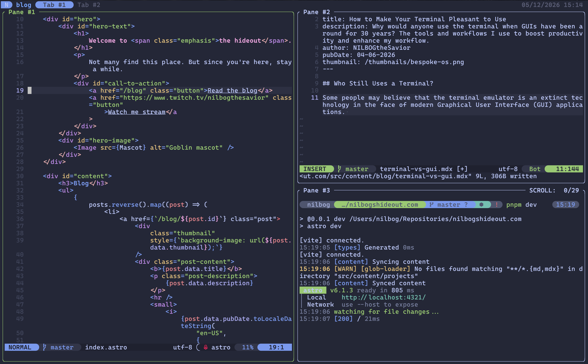Focus the "Pane #1" title
The height and width of the screenshot is (364, 588).
[22, 12]
